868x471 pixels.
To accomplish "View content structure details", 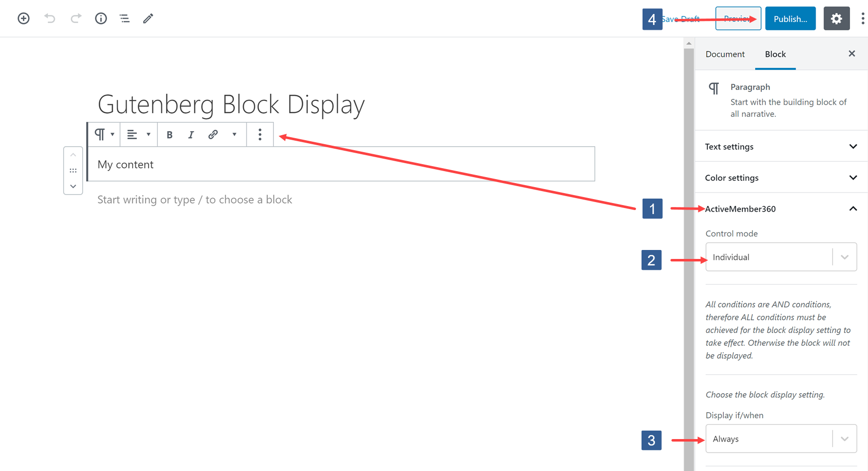I will (x=101, y=18).
